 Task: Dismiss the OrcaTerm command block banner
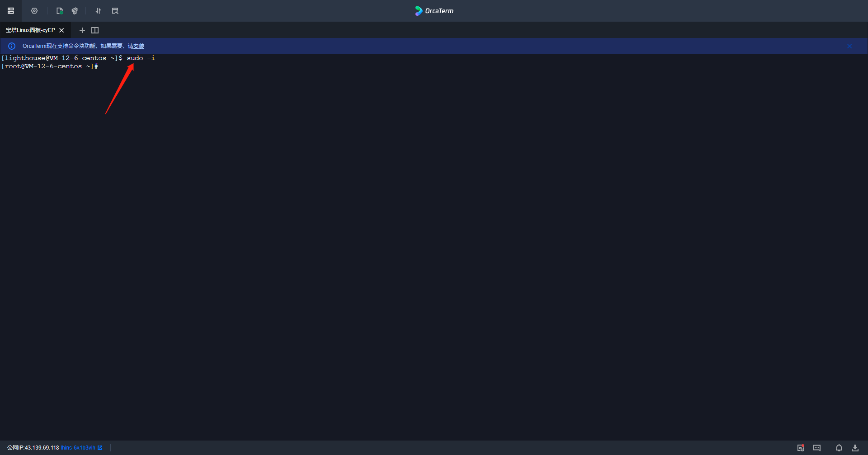click(849, 46)
